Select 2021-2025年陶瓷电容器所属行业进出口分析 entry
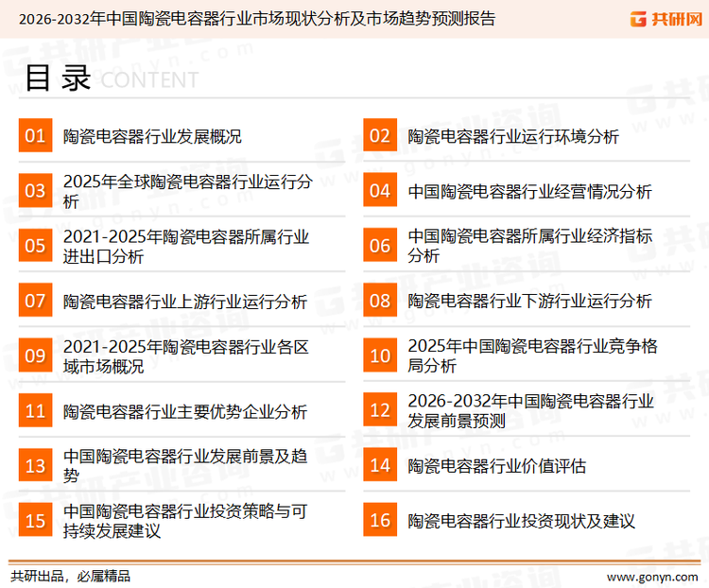Image resolution: width=709 pixels, height=588 pixels. tap(186, 246)
